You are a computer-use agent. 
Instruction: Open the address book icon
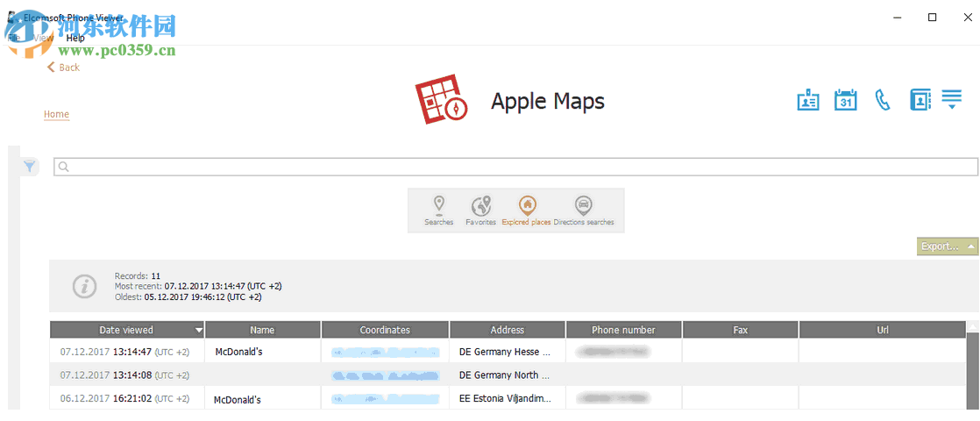920,100
